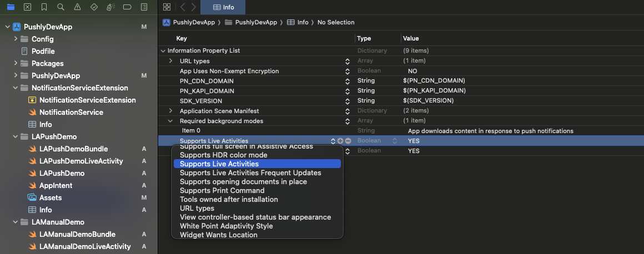Expand the URL types row
Viewport: 644px width, 254px height.
(171, 61)
